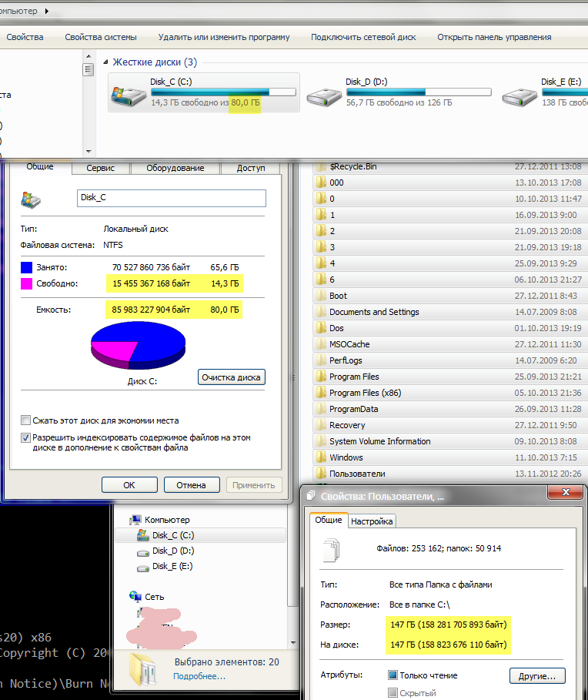Click the Disk_C icon in navigation tree
588x700 pixels.
142,535
